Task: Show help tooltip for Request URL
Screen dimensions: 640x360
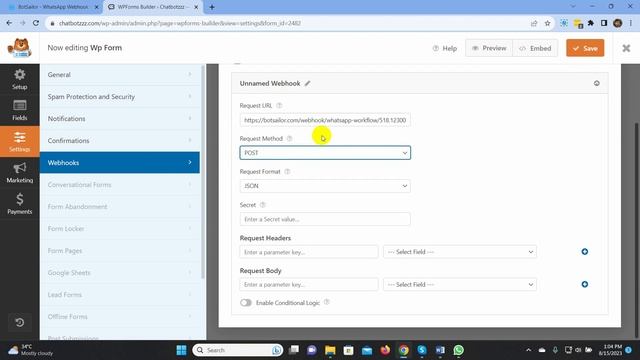Action: [x=279, y=105]
